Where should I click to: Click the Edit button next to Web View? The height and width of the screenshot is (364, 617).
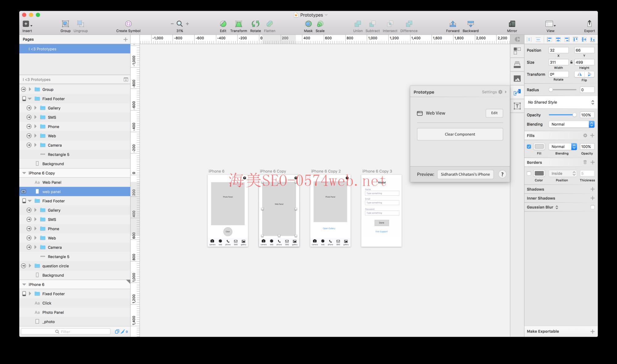pos(494,113)
